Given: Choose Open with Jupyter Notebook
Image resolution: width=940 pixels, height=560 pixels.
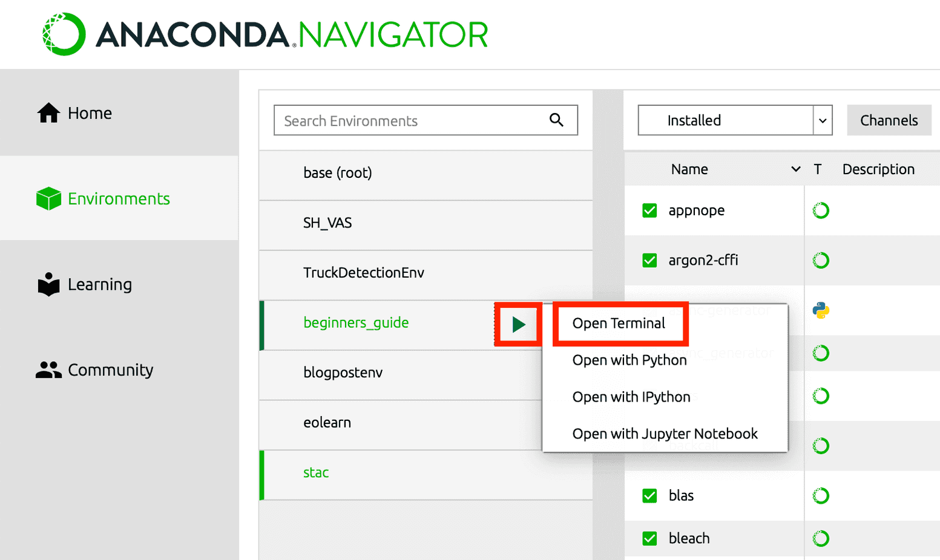Looking at the screenshot, I should [665, 434].
